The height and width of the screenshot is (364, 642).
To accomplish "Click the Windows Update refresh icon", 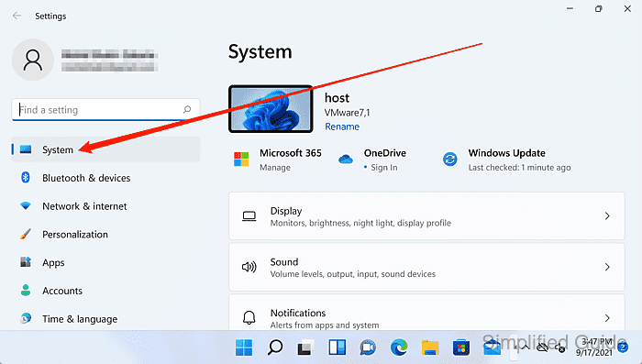I will pos(450,159).
